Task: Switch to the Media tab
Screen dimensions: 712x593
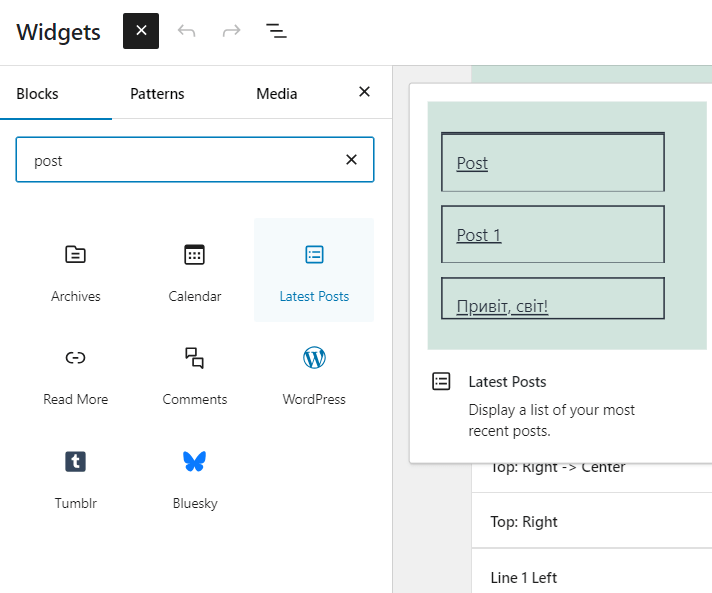Action: (x=277, y=94)
